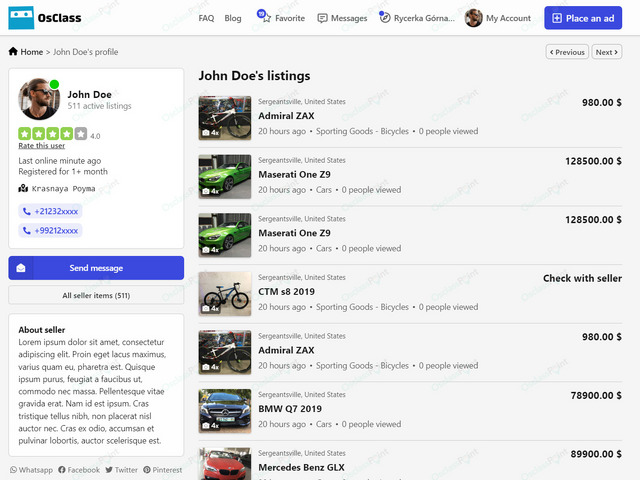Image resolution: width=640 pixels, height=480 pixels.
Task: Click the OsClass logo icon
Action: click(x=21, y=18)
